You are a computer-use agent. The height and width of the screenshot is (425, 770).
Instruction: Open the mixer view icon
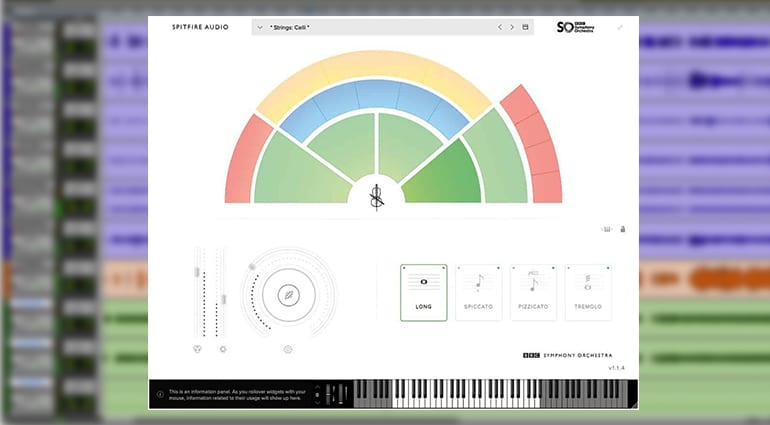click(x=607, y=229)
